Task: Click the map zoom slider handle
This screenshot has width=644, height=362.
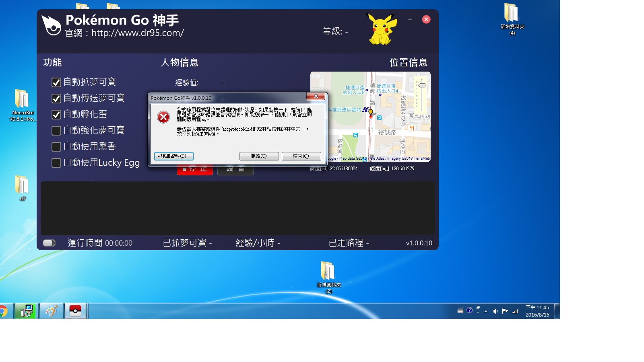Action: tap(421, 85)
